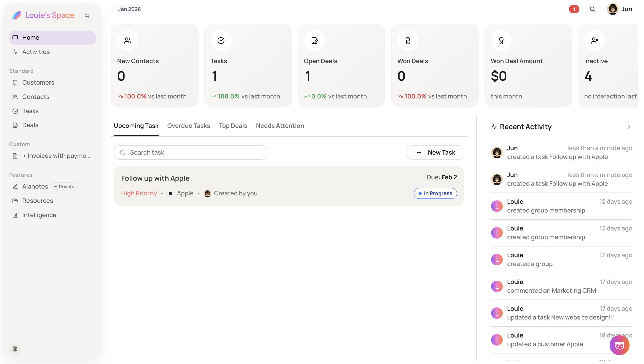Open the search magnifier in the top bar
Viewport: 644px width, 364px height.
[592, 9]
